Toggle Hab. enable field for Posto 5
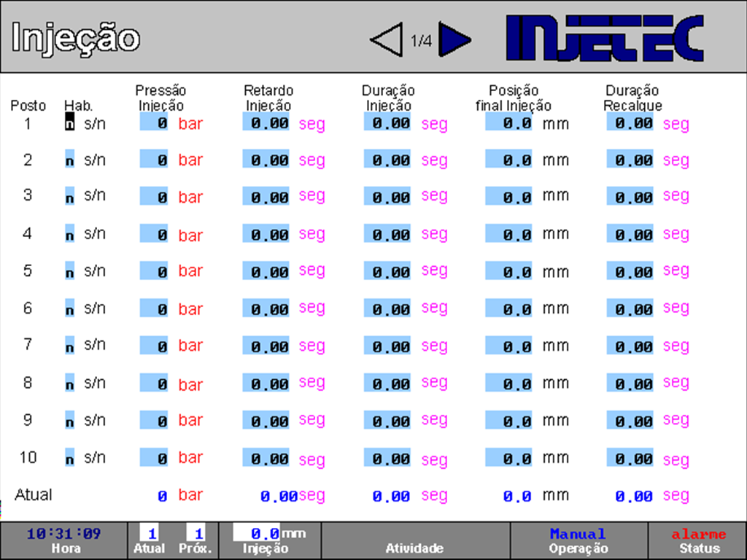This screenshot has height=560, width=747. pyautogui.click(x=69, y=273)
